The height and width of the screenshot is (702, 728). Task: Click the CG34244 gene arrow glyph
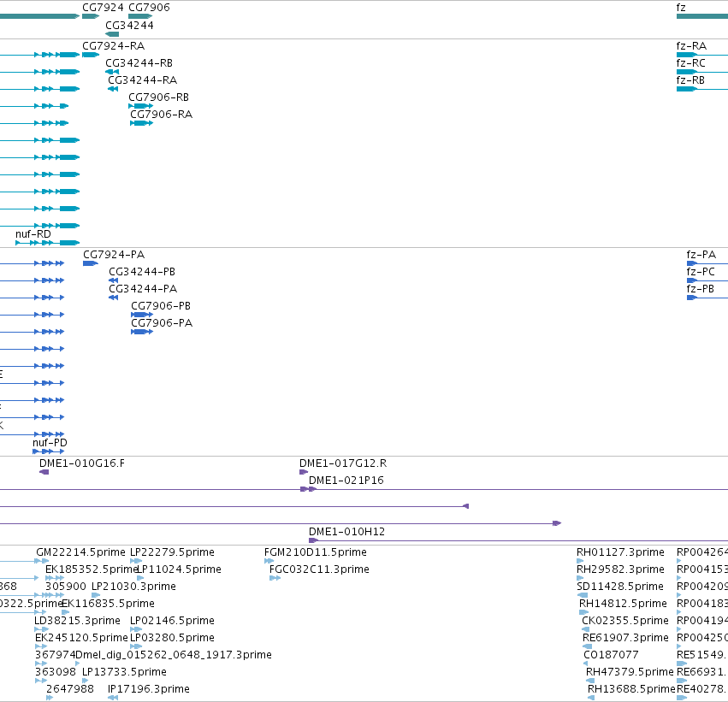pyautogui.click(x=112, y=34)
